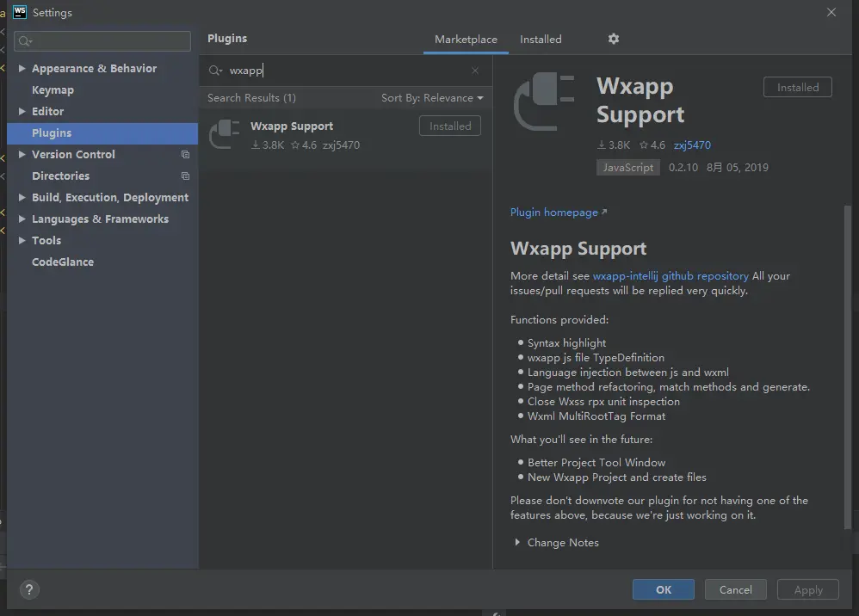Image resolution: width=859 pixels, height=616 pixels.
Task: Focus the settings search field
Action: [102, 41]
